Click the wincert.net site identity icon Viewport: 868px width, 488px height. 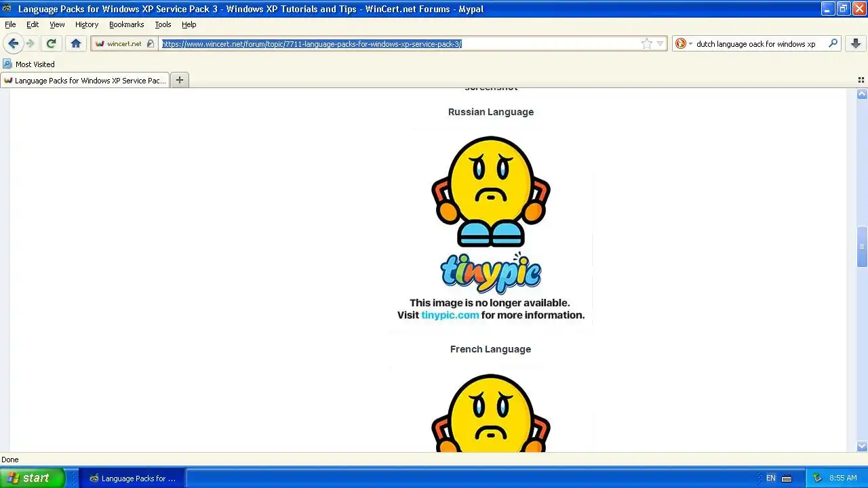(x=100, y=43)
